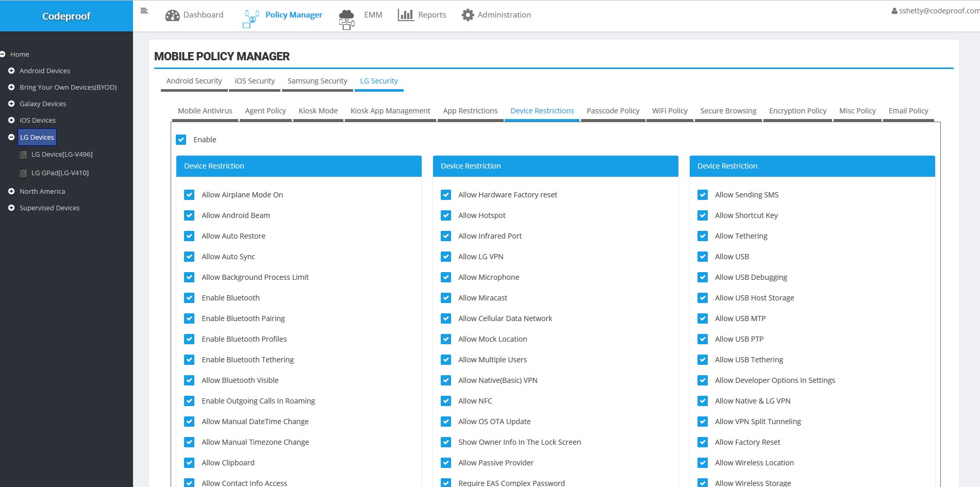Toggle Allow USB Debugging checkbox

tap(703, 277)
